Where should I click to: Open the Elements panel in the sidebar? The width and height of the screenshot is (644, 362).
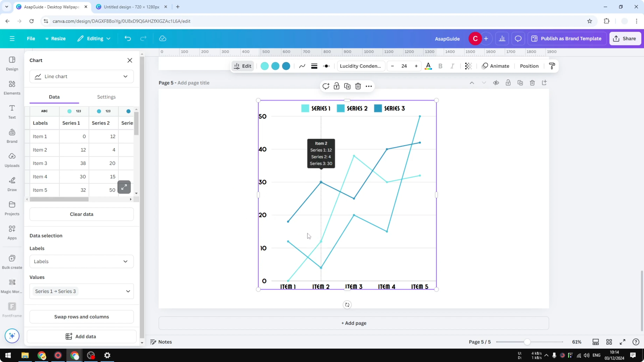pyautogui.click(x=12, y=87)
